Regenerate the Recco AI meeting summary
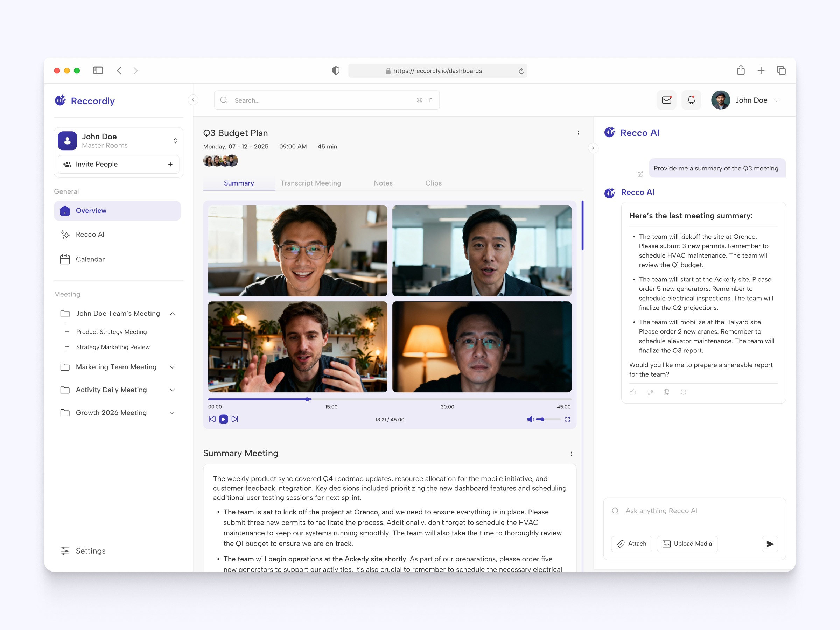The height and width of the screenshot is (630, 840). coord(684,392)
